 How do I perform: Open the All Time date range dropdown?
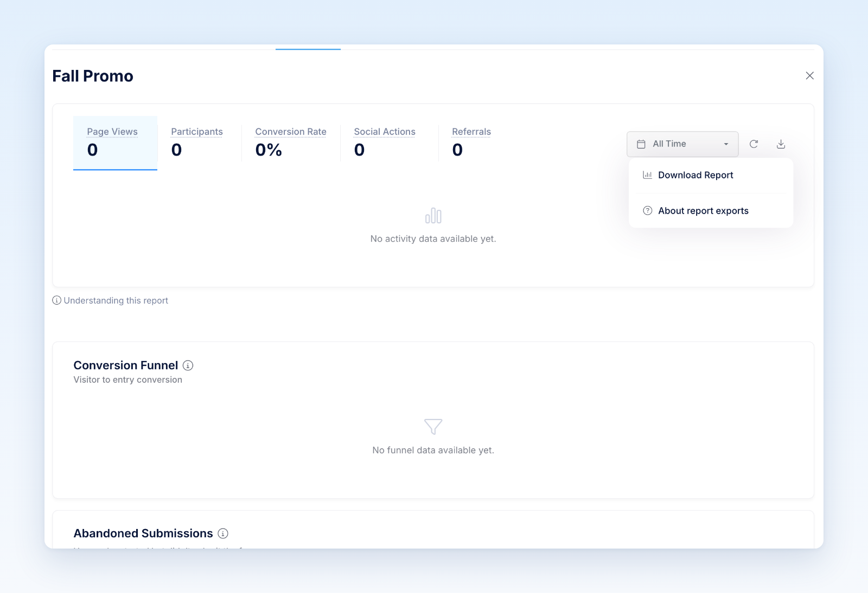682,144
